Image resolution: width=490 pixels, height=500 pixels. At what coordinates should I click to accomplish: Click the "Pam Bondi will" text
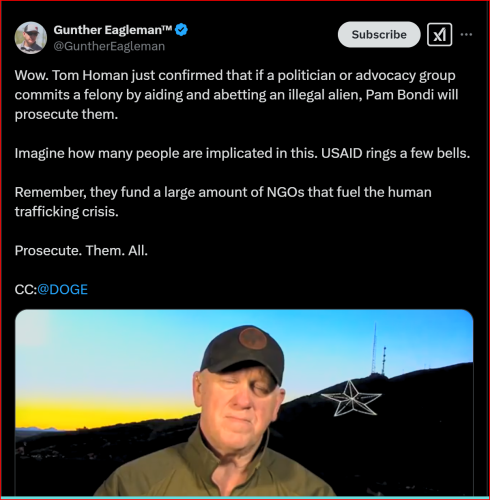tap(412, 95)
